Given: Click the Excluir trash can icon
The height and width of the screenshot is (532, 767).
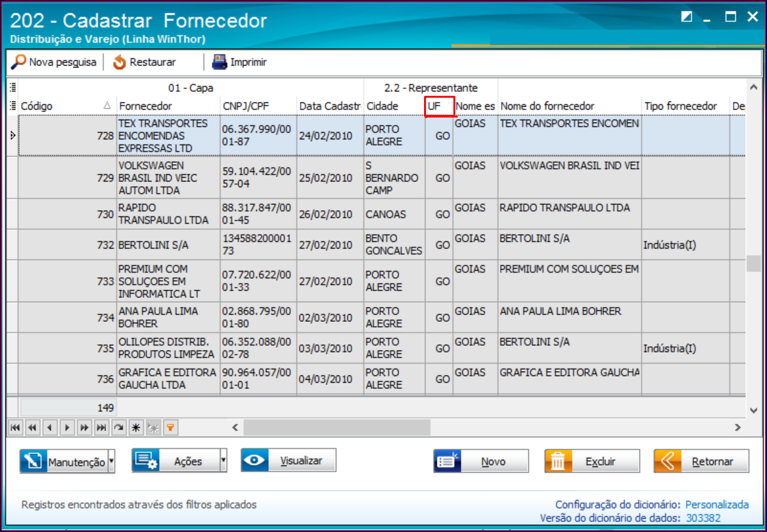Looking at the screenshot, I should (x=558, y=461).
